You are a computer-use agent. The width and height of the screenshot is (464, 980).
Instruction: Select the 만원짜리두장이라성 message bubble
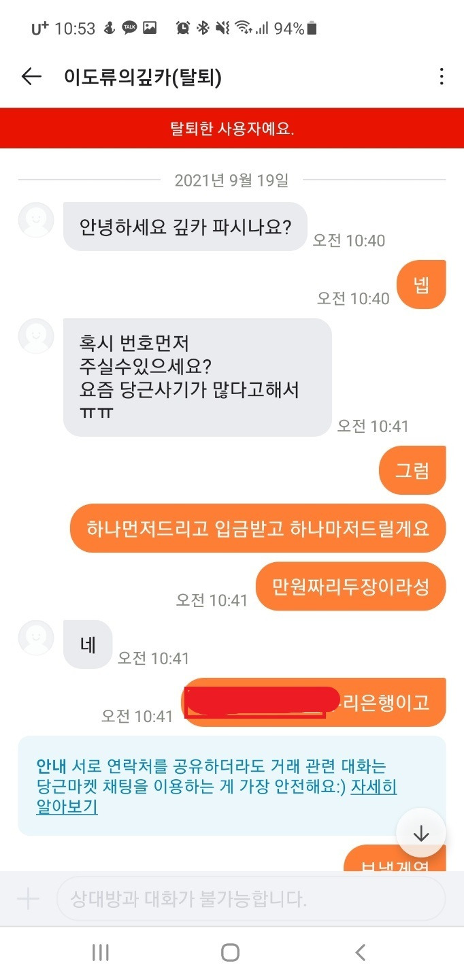351,586
